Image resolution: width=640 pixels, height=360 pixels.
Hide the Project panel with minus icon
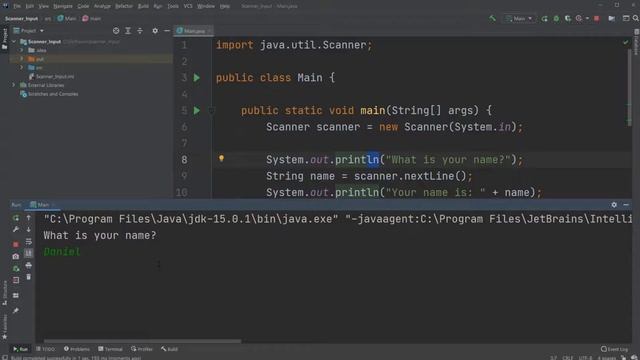point(167,31)
